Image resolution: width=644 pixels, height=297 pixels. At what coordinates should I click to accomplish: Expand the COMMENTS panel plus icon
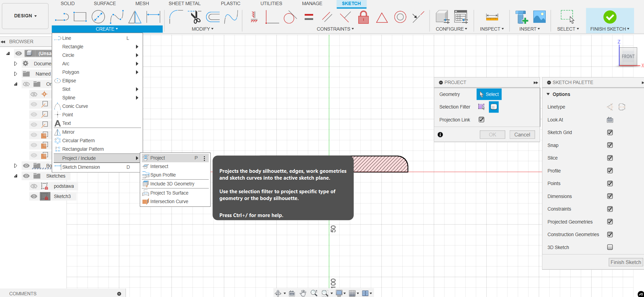click(x=119, y=294)
